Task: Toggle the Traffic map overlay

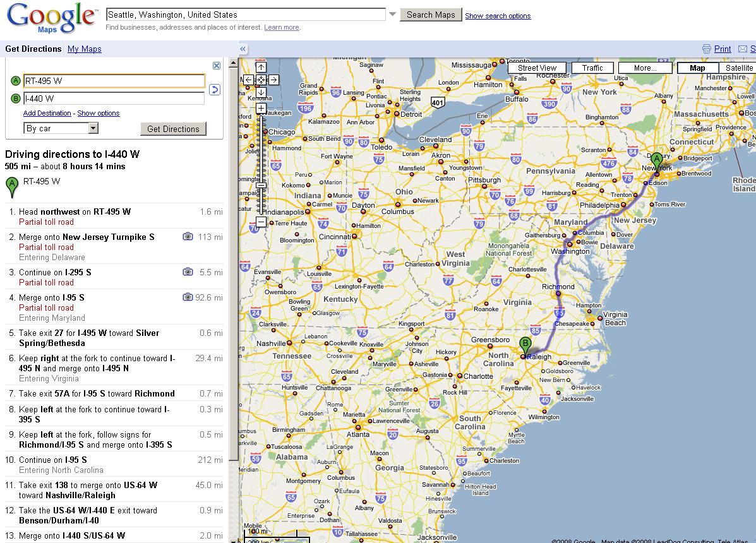Action: tap(592, 68)
